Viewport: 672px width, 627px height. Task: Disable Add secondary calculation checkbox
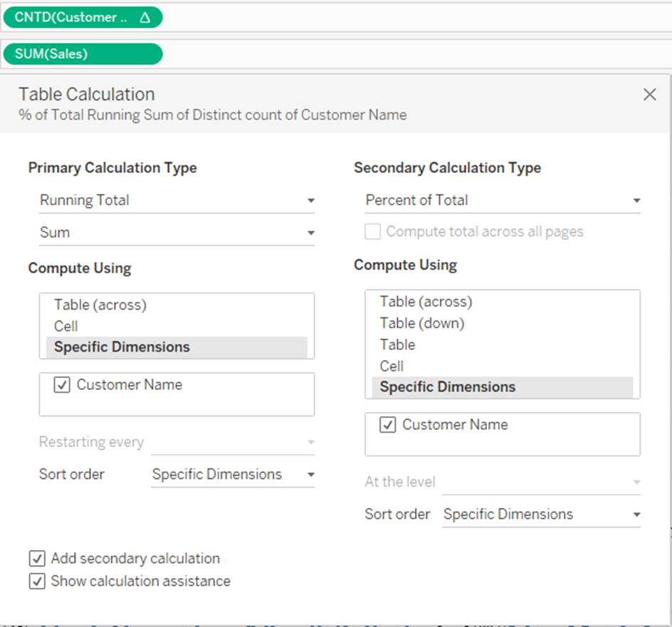coord(38,559)
